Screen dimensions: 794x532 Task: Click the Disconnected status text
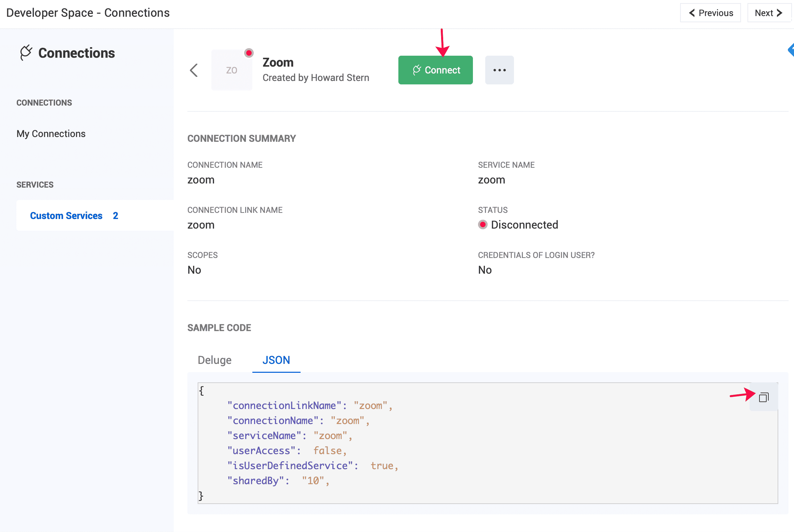525,225
